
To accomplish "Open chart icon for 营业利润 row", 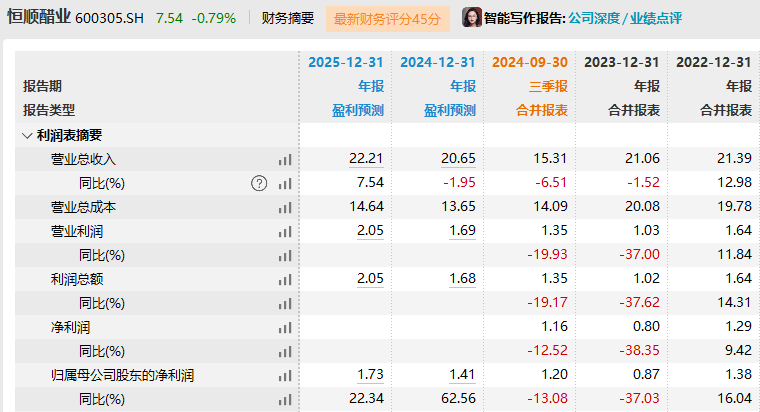I will click(x=285, y=232).
